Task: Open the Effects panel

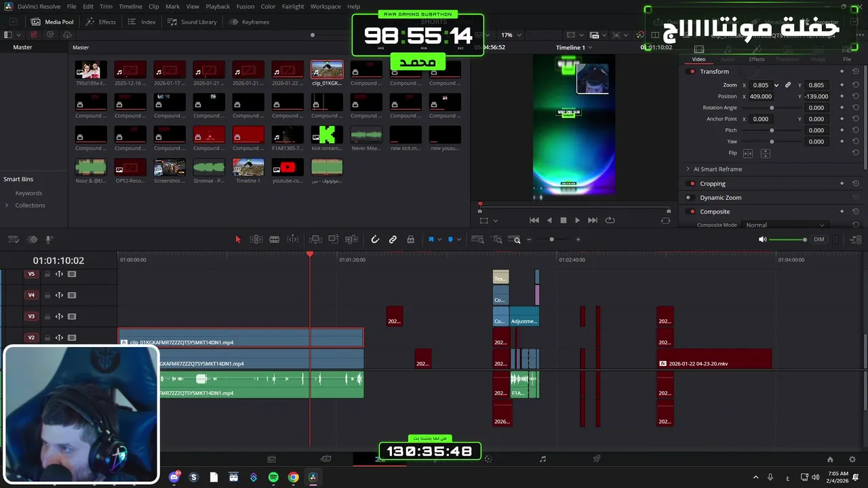Action: tap(100, 22)
